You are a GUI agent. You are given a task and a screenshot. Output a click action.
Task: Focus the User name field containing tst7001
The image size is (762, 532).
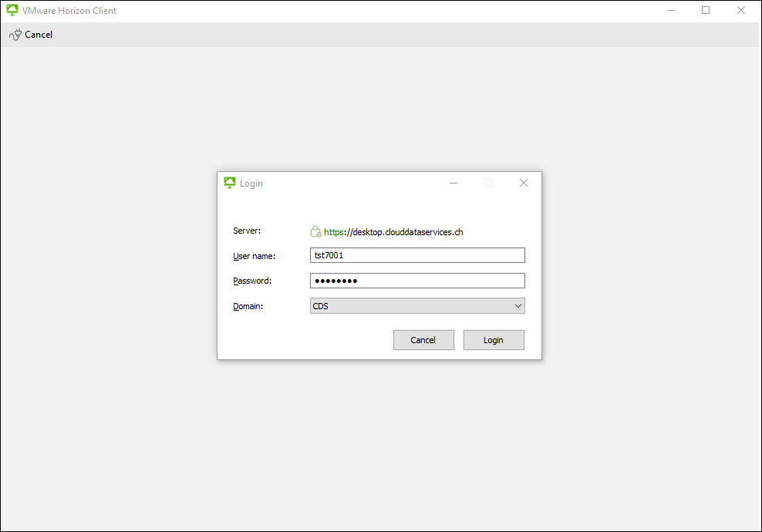(x=417, y=255)
